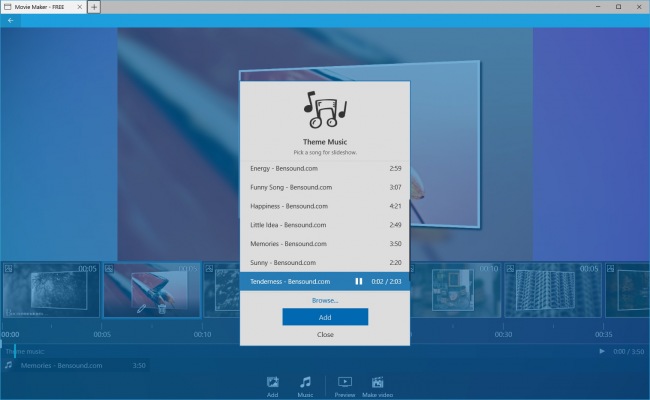Pick Little Idea - Bensound.com song
The height and width of the screenshot is (400, 650).
tap(325, 225)
